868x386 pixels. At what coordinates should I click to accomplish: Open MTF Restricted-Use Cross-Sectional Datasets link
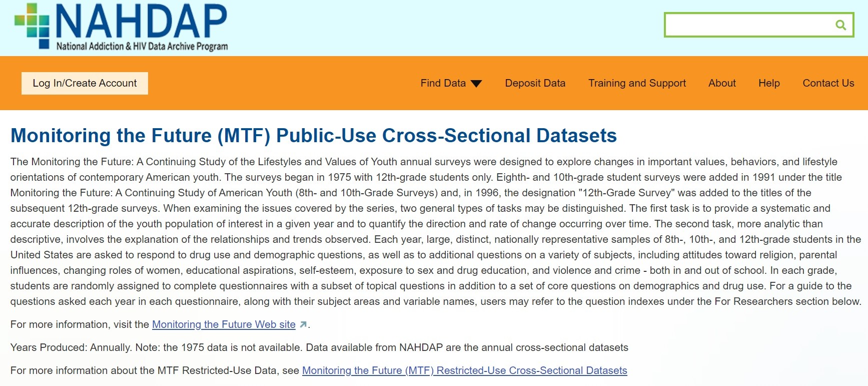point(464,370)
